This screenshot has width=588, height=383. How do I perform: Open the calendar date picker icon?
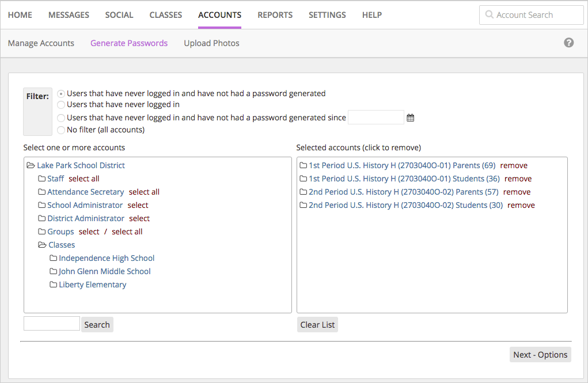[410, 117]
